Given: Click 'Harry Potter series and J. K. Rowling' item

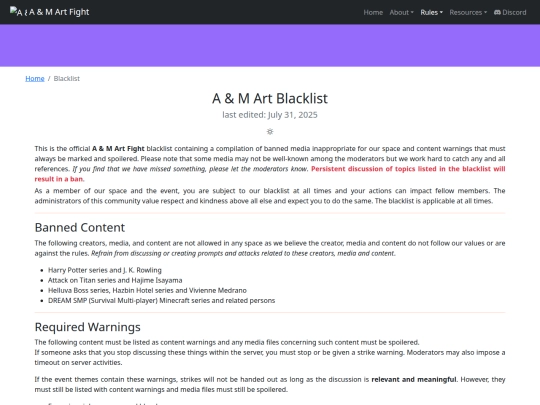Looking at the screenshot, I should pos(105,270).
